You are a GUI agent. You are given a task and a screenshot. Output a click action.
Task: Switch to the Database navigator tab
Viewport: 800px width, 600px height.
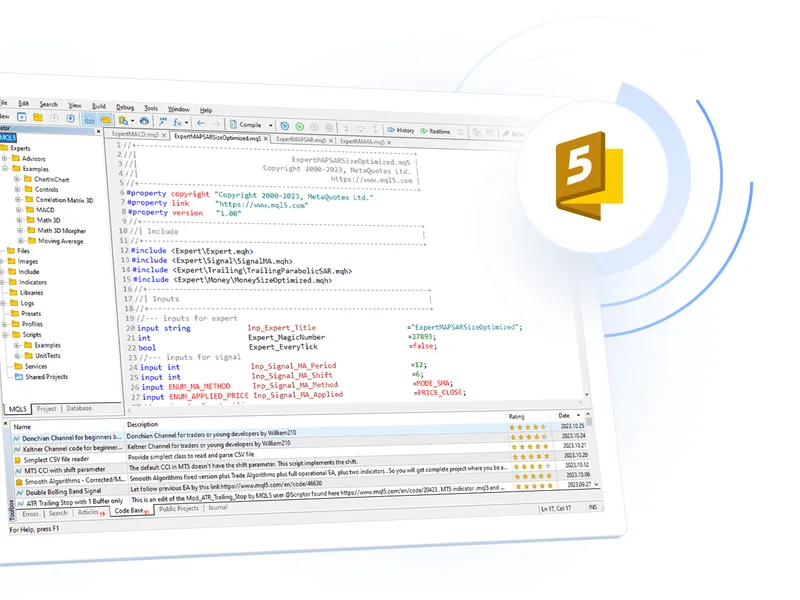(79, 408)
